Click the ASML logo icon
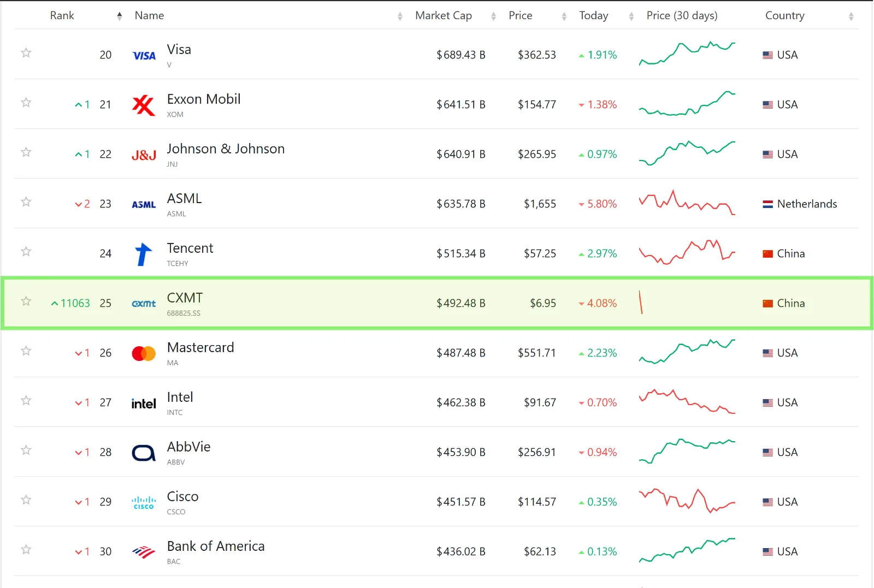Screen dimensions: 874x588 144,204
